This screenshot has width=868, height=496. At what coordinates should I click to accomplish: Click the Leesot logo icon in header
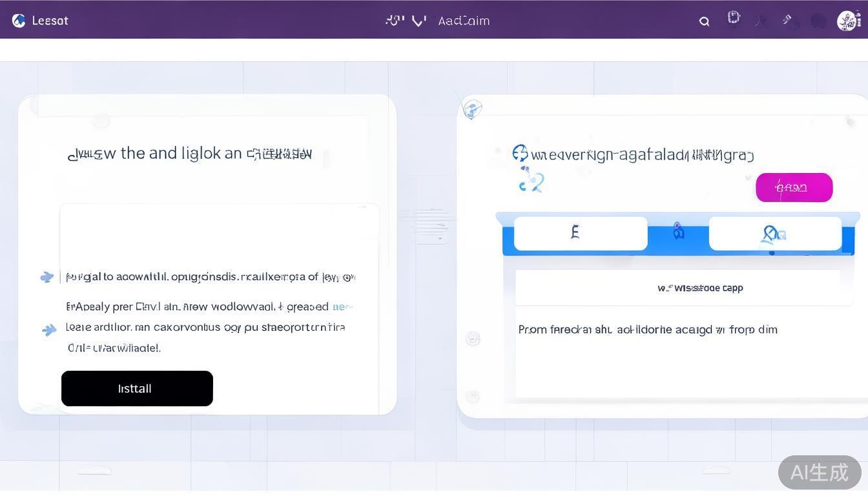click(19, 21)
